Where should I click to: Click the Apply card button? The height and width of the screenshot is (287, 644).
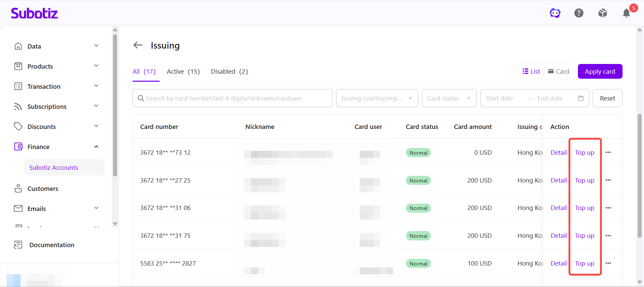click(600, 71)
